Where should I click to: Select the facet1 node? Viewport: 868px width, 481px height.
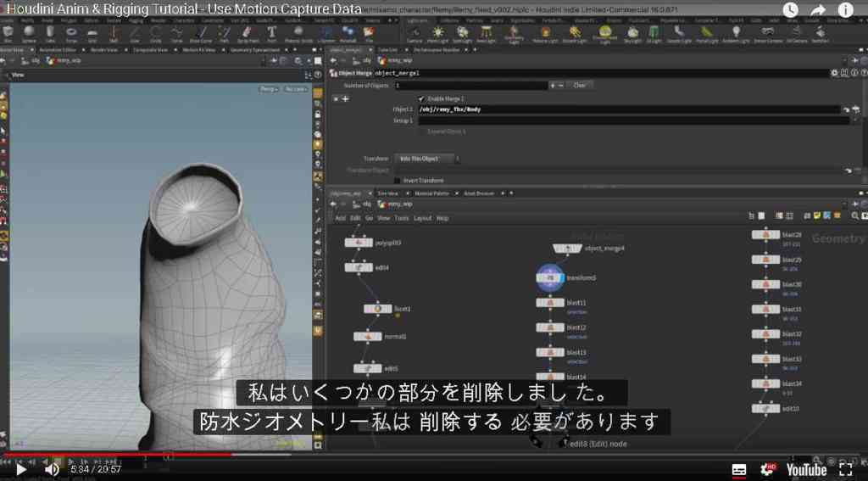[377, 309]
